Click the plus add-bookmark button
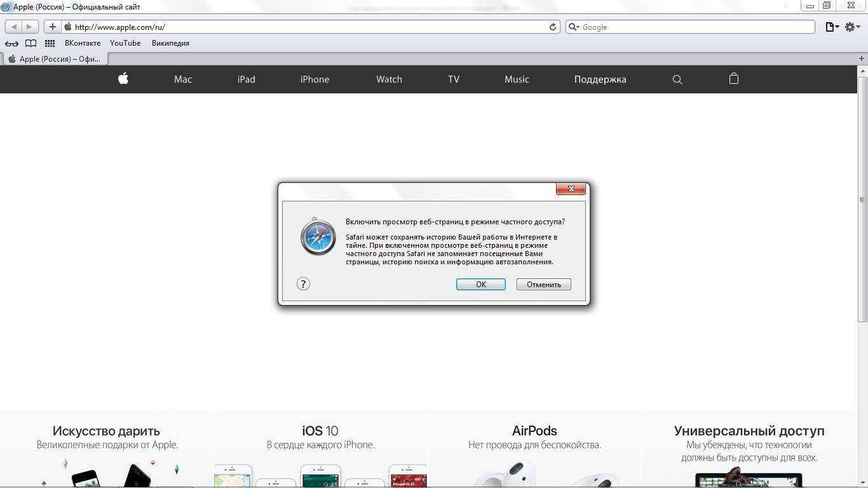Viewport: 868px width, 488px height. (x=53, y=27)
